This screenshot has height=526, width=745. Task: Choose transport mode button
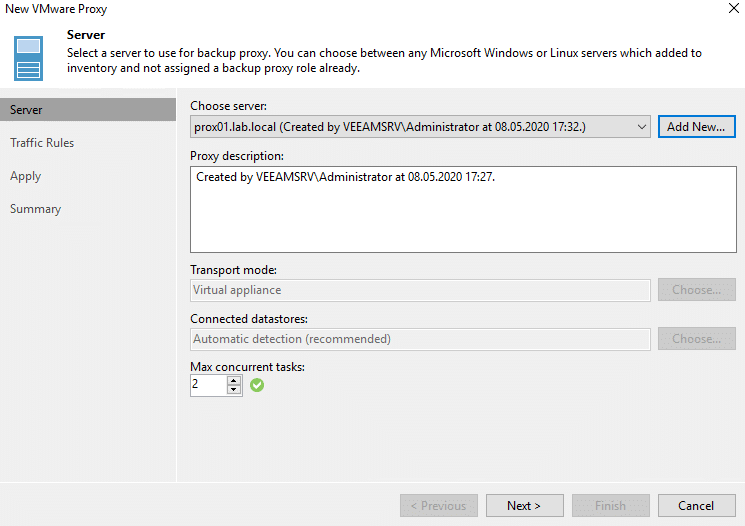[x=697, y=290]
